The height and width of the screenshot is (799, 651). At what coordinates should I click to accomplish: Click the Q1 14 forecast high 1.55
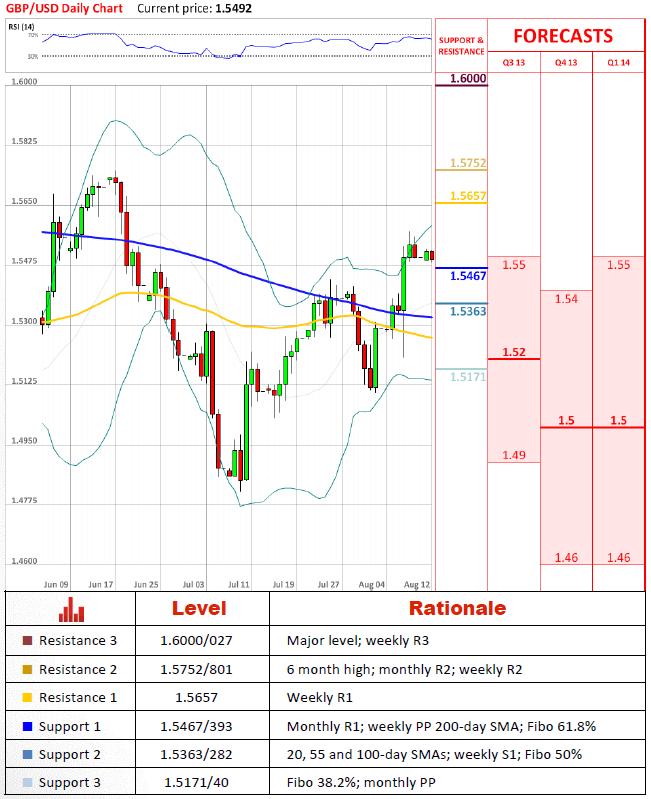click(618, 265)
